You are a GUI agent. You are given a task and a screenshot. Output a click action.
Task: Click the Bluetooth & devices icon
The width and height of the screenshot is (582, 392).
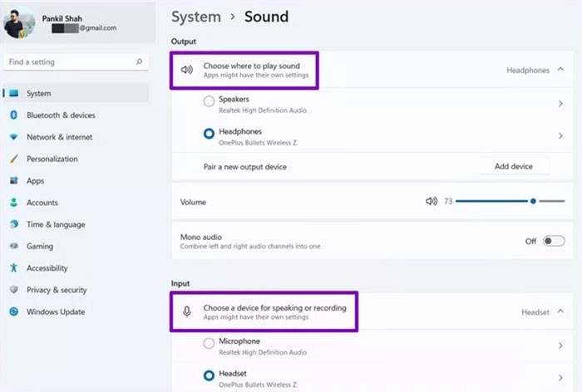tap(14, 115)
